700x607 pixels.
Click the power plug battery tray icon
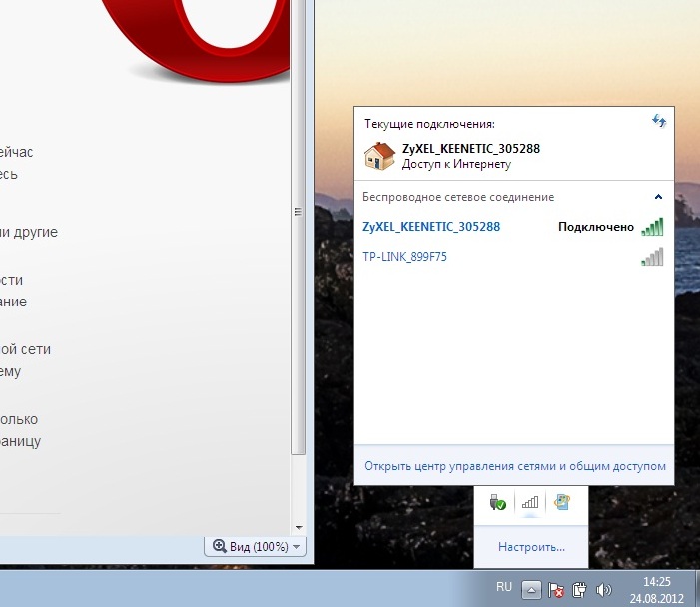point(579,590)
